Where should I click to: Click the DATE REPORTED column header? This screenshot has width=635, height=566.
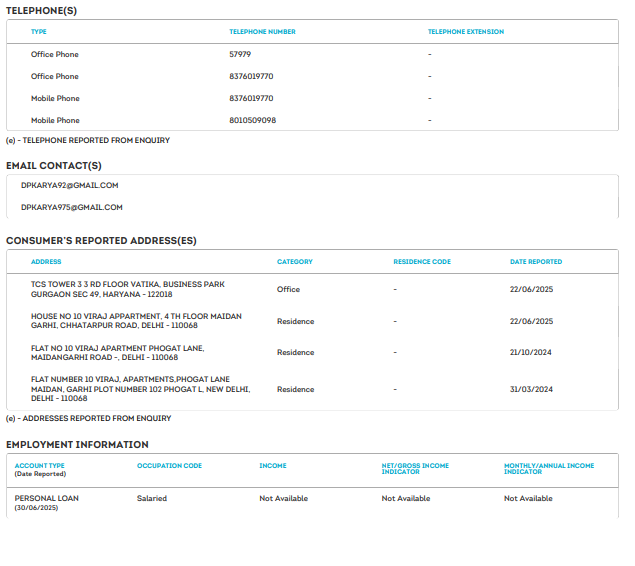pos(535,262)
